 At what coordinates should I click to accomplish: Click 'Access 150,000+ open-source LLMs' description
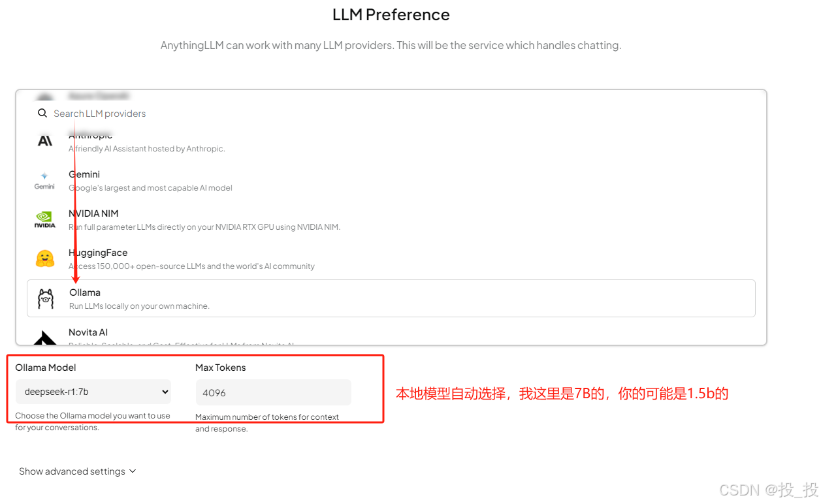191,266
